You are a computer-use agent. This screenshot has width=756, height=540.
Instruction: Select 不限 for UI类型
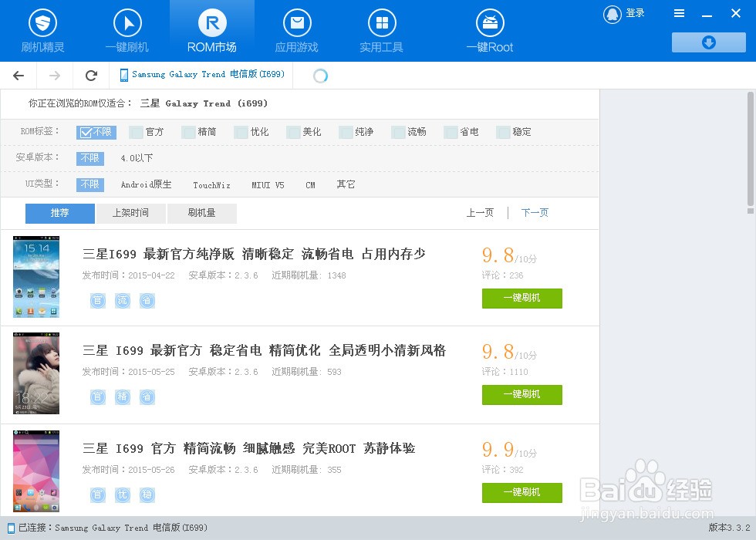[90, 184]
